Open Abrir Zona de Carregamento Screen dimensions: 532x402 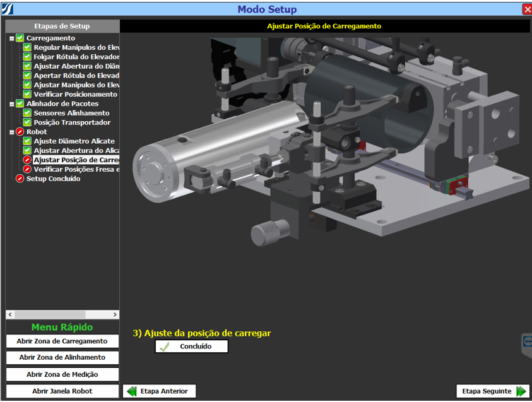tap(62, 341)
